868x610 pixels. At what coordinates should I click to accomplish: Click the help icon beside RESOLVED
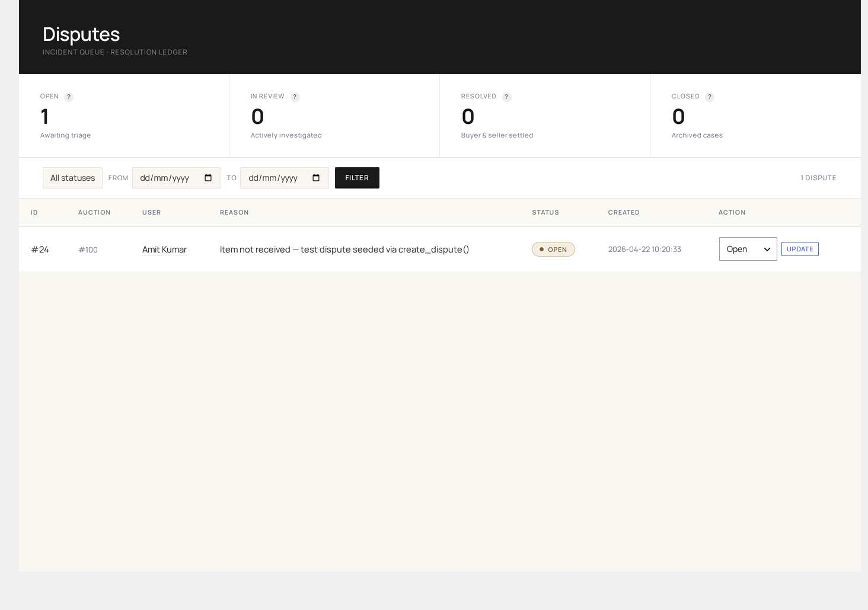point(506,97)
